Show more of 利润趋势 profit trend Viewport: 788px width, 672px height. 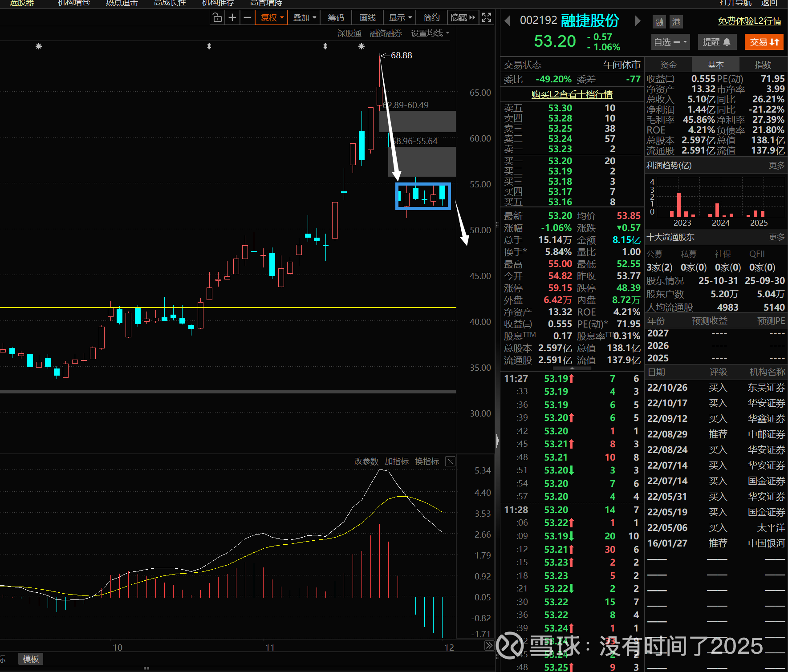click(776, 166)
